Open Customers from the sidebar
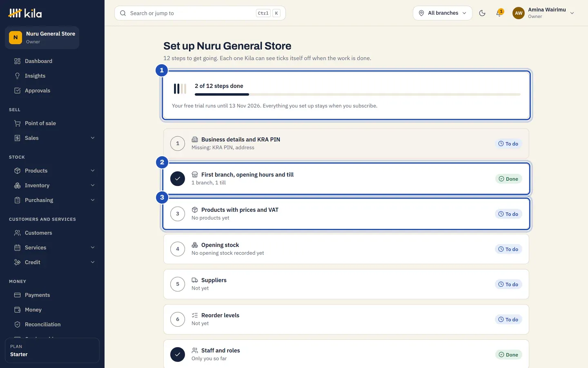This screenshot has height=368, width=588. click(52, 233)
